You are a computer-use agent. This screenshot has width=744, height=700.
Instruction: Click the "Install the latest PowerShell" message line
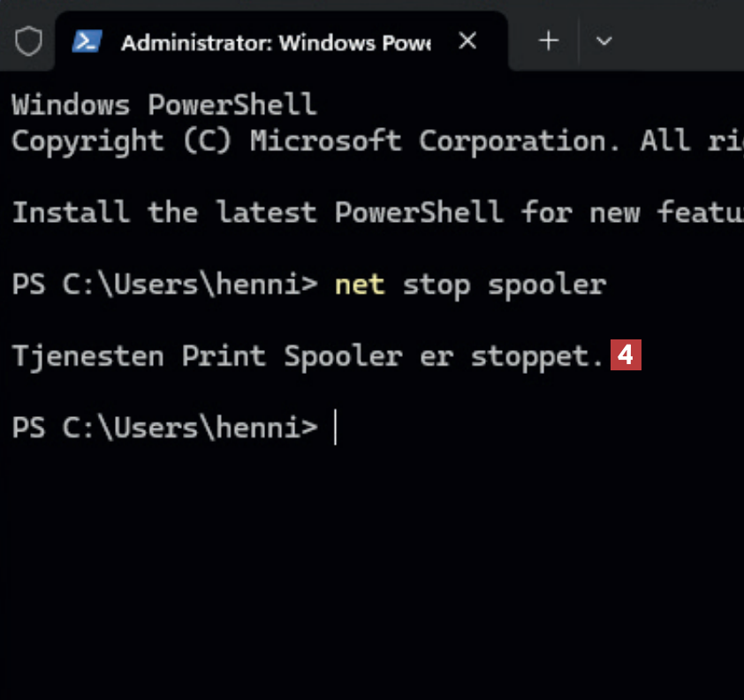(256, 212)
